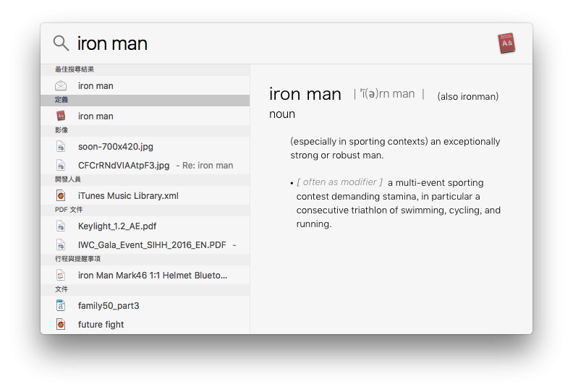Click the red dictionary icon under 定義
Viewport: 573px width, 392px height.
[61, 116]
